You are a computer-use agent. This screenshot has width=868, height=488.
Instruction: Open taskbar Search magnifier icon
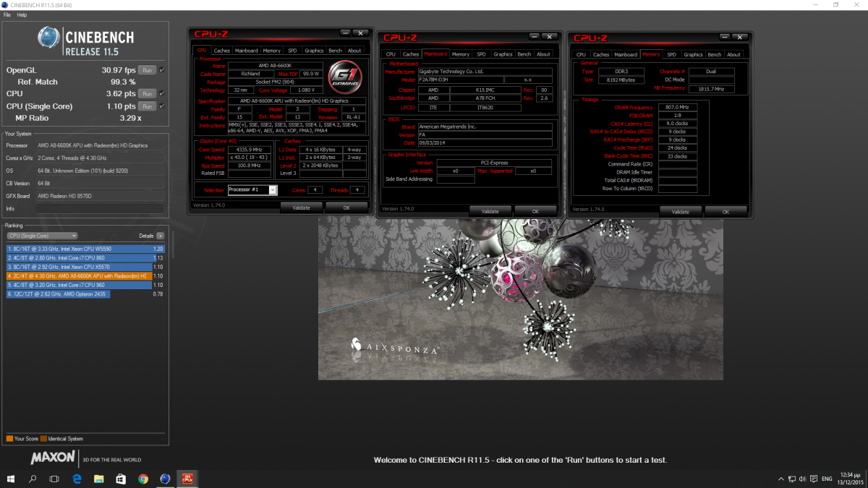click(33, 479)
